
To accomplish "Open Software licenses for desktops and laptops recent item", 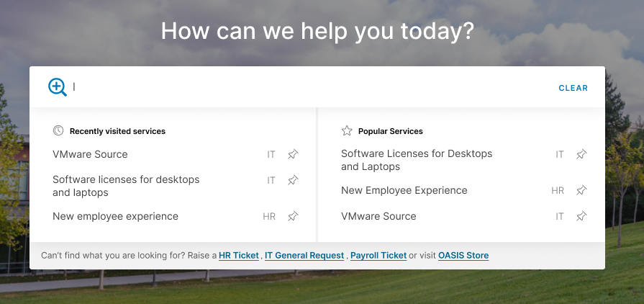I will 126,186.
